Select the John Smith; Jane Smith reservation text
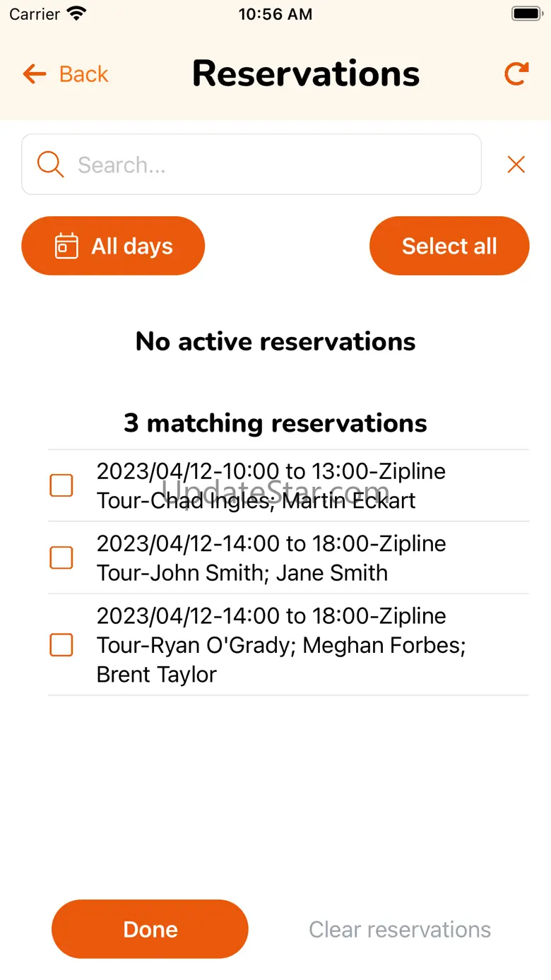The height and width of the screenshot is (980, 551). click(x=271, y=557)
